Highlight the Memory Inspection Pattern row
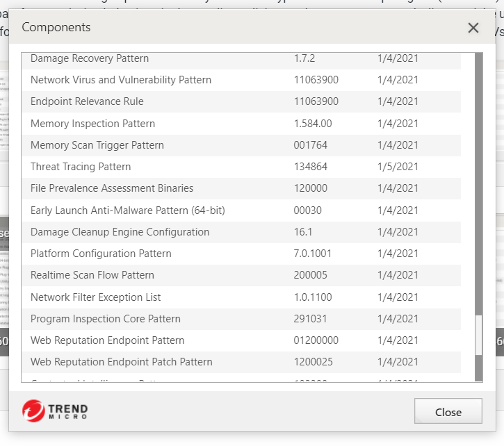 (x=93, y=124)
